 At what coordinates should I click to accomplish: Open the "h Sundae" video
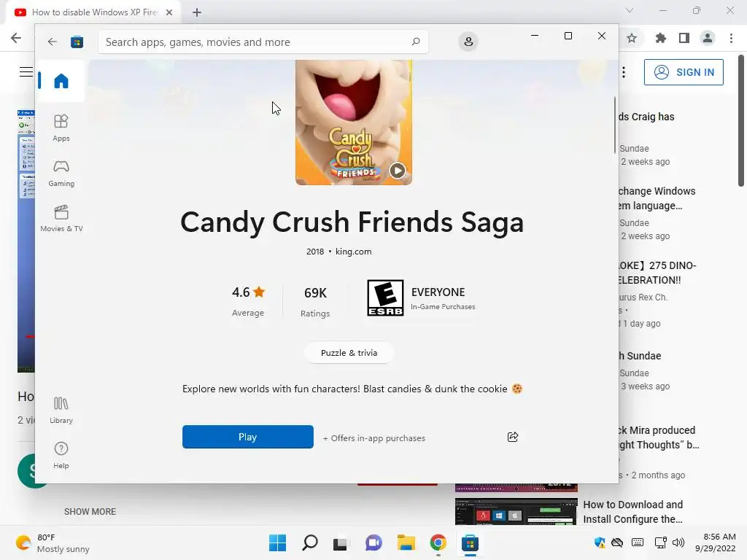[640, 356]
